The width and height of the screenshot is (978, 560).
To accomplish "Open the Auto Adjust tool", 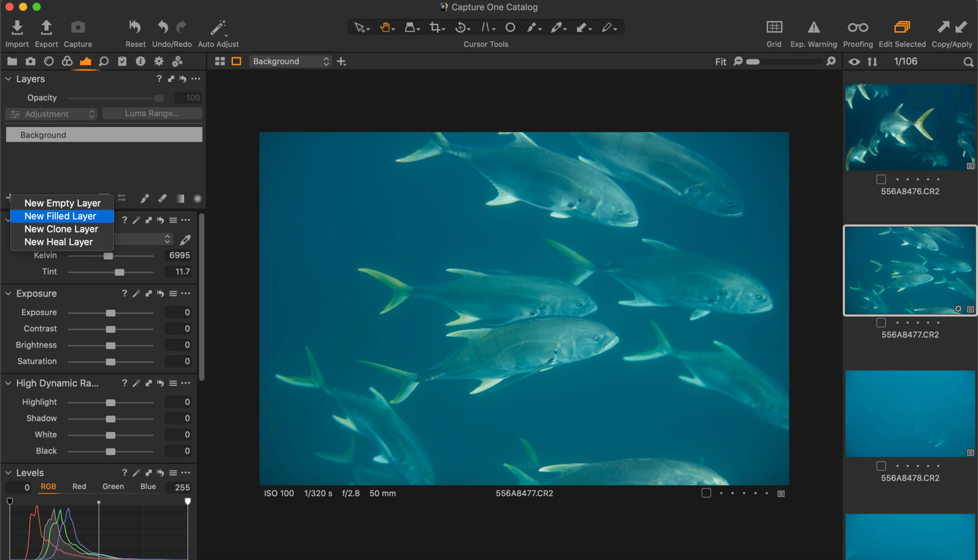I will point(218,27).
